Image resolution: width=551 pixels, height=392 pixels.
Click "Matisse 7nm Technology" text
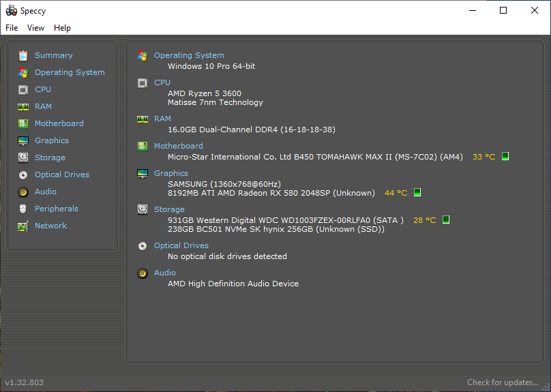tap(215, 102)
